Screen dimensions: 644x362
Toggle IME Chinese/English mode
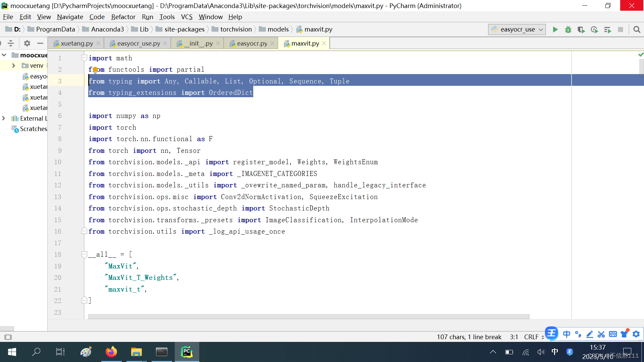coord(567,334)
